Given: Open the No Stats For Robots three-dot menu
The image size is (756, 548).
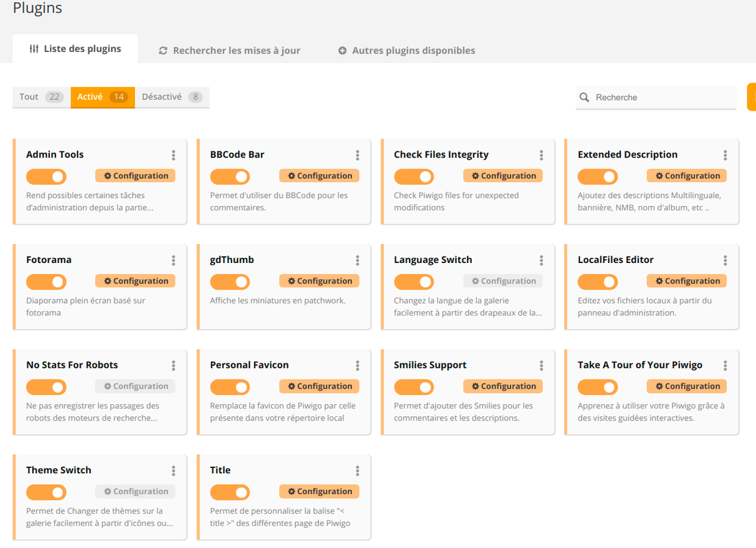Looking at the screenshot, I should [173, 366].
